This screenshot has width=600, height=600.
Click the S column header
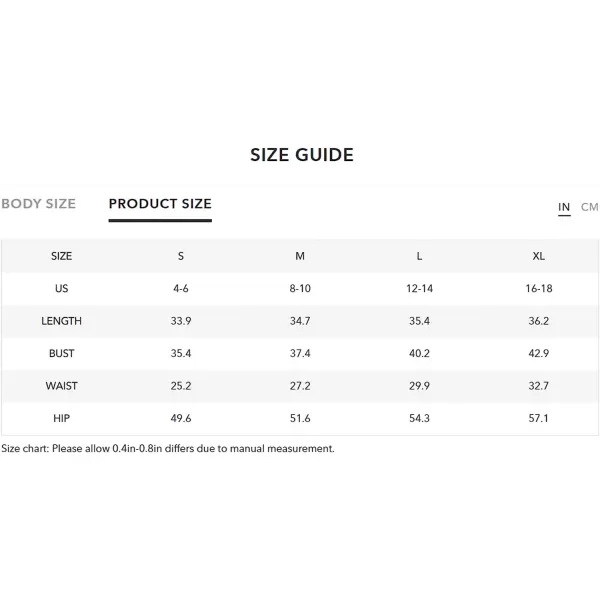[181, 256]
